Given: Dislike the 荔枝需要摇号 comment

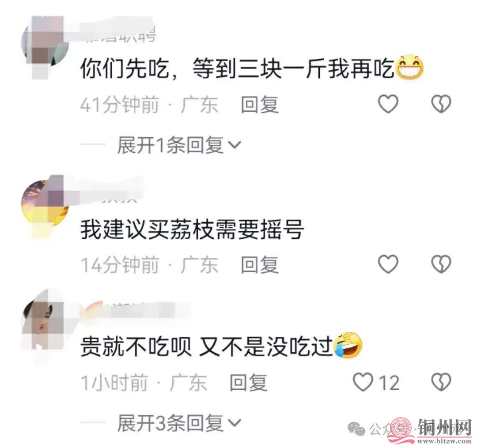Looking at the screenshot, I should pos(441,264).
